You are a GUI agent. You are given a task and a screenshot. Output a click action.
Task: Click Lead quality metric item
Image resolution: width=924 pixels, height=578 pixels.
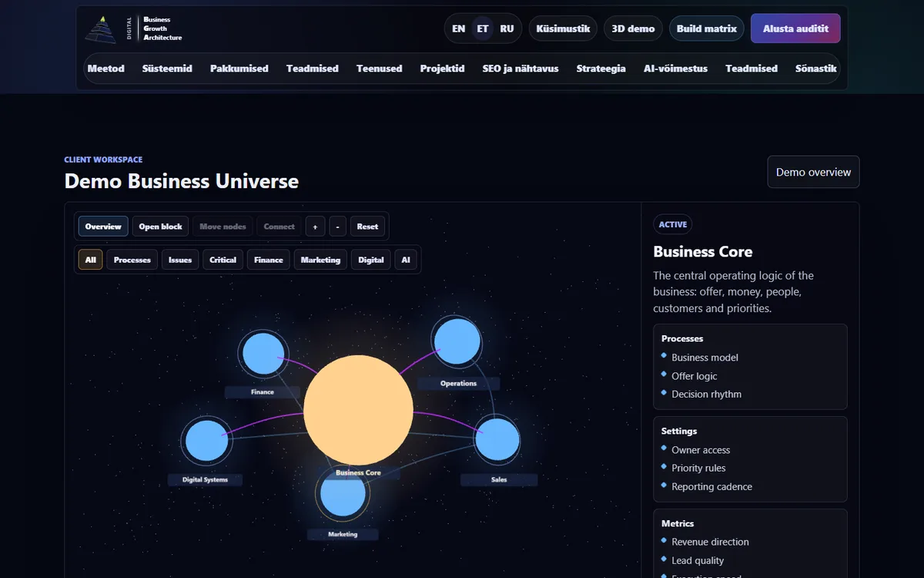click(698, 560)
